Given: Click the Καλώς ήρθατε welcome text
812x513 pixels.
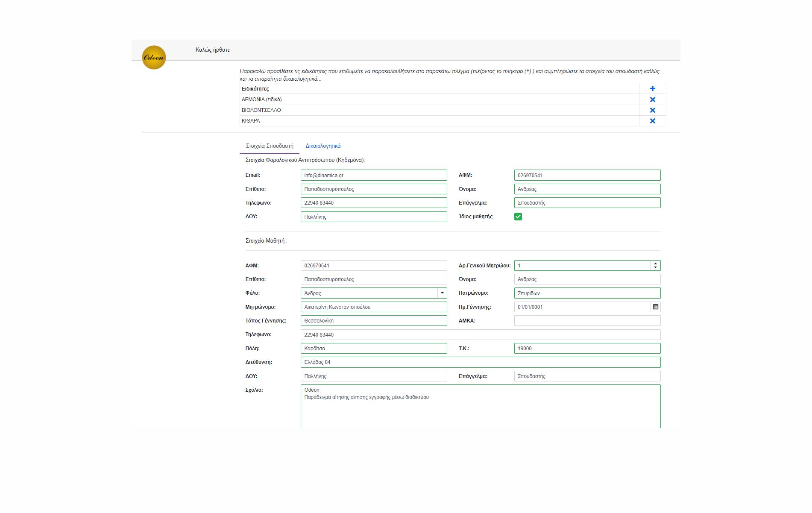Looking at the screenshot, I should (x=213, y=50).
